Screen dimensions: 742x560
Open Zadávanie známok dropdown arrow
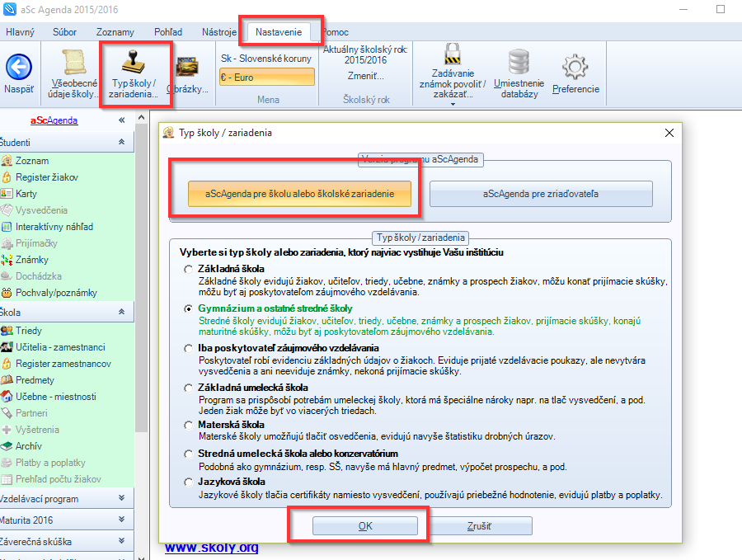[x=453, y=104]
